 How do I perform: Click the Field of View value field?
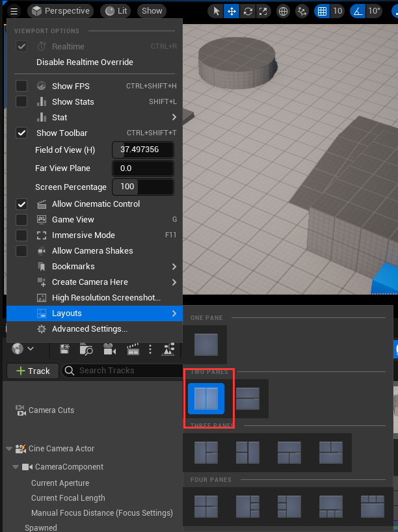click(x=143, y=150)
